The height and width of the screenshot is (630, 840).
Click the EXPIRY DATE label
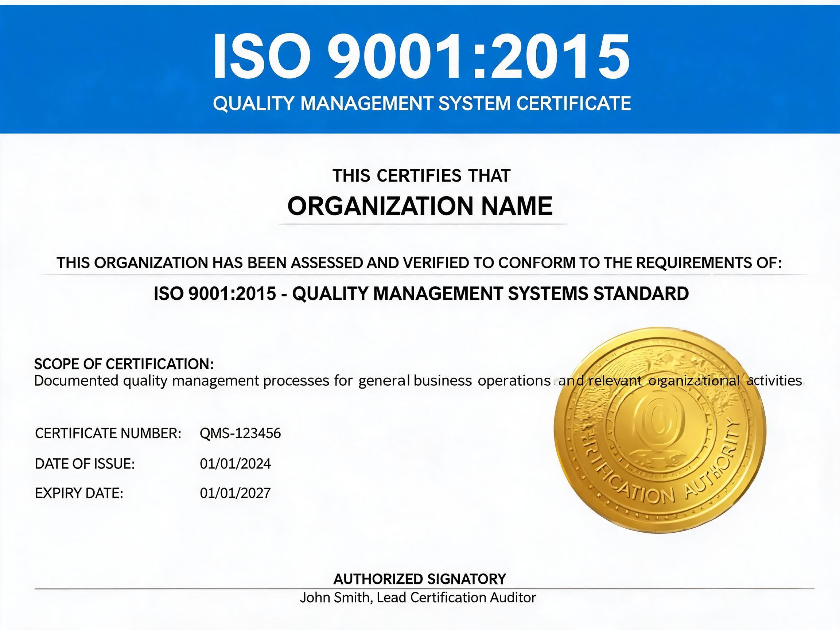pos(79,493)
